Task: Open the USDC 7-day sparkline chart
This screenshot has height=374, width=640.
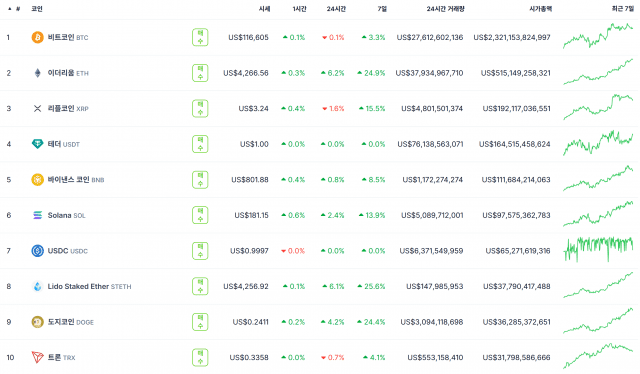Action: [x=598, y=249]
